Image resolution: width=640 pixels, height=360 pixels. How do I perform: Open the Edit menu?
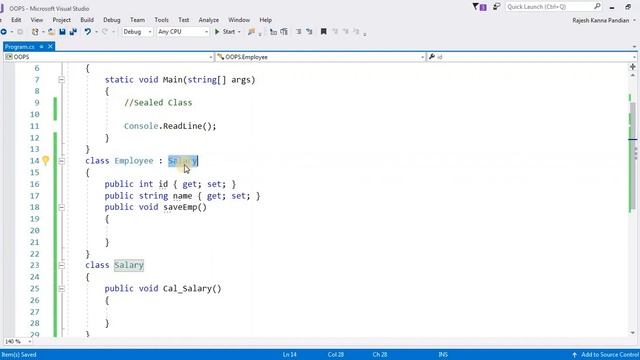pyautogui.click(x=16, y=20)
